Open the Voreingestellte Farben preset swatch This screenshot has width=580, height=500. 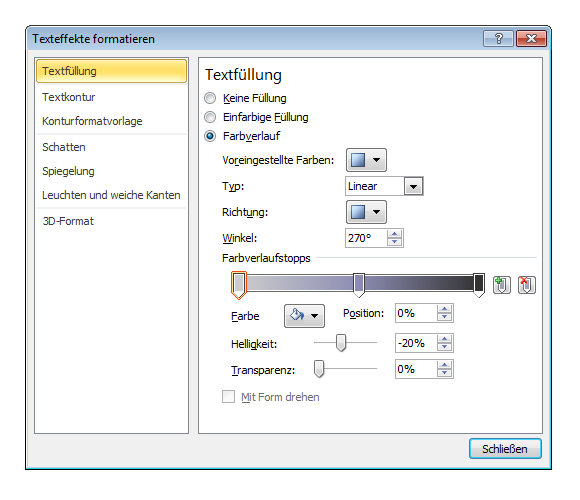[366, 160]
